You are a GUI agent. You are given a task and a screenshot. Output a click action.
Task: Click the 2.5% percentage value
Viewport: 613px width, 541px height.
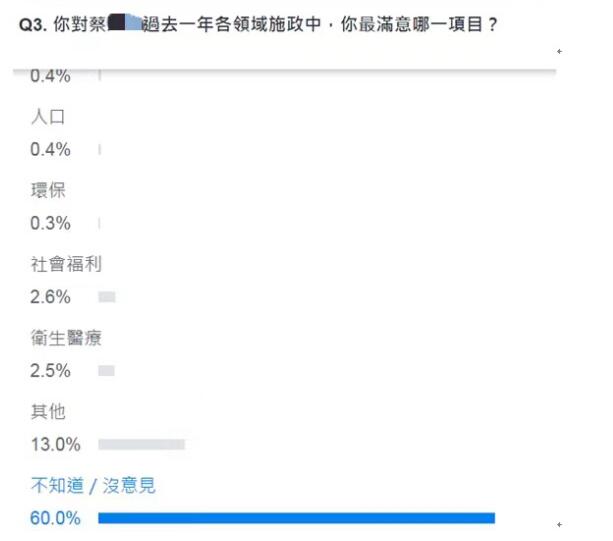pyautogui.click(x=51, y=371)
